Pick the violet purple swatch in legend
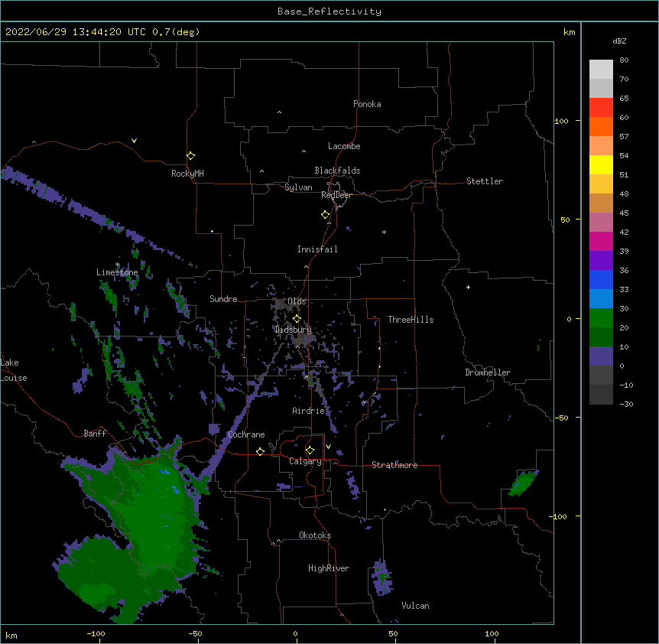The width and height of the screenshot is (659, 644). tap(601, 261)
